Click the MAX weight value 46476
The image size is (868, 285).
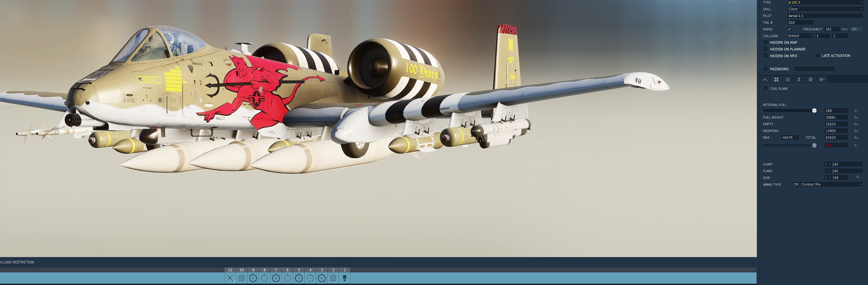point(790,137)
